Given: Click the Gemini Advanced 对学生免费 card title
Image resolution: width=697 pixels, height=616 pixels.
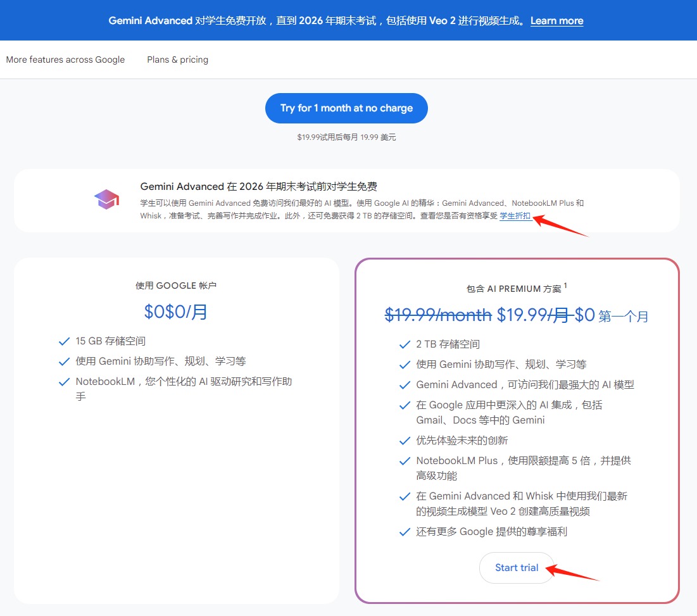Looking at the screenshot, I should click(x=258, y=186).
